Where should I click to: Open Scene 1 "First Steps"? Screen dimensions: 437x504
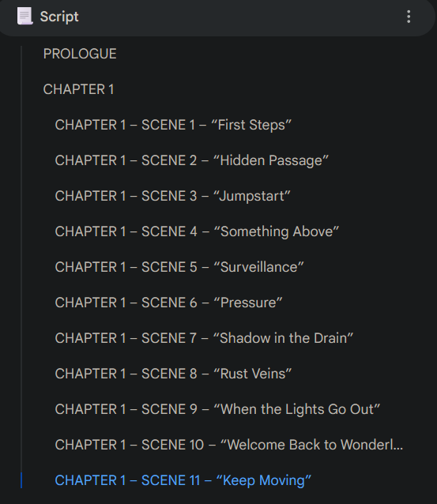[173, 125]
